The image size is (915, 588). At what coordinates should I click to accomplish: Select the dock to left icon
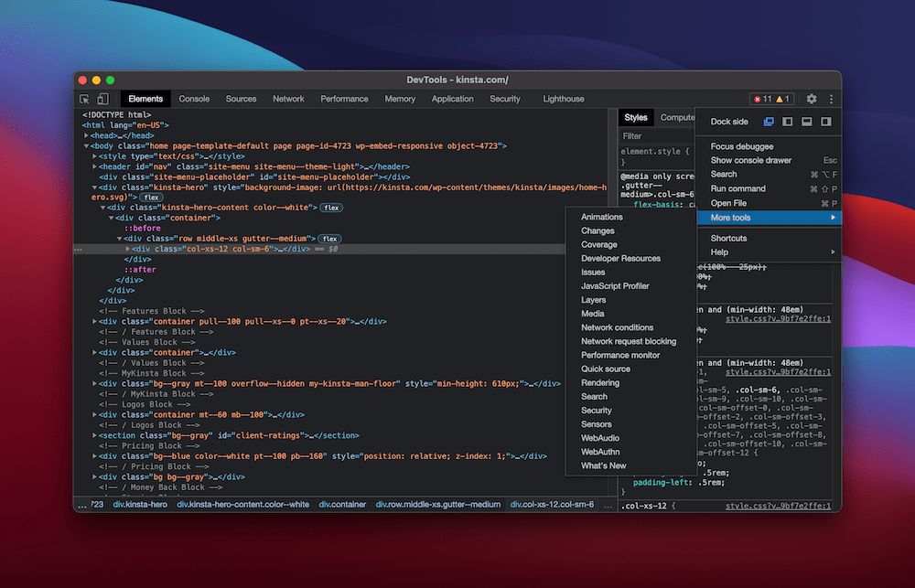789,122
